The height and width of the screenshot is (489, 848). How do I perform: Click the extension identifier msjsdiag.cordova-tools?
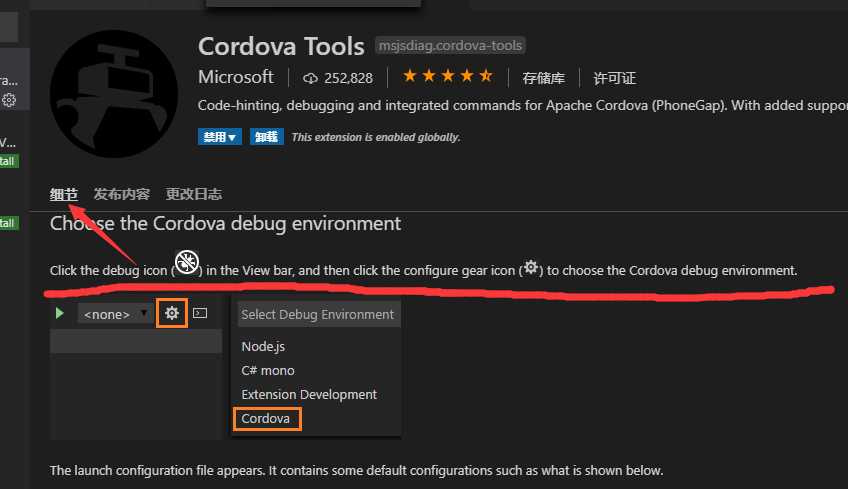pyautogui.click(x=450, y=45)
